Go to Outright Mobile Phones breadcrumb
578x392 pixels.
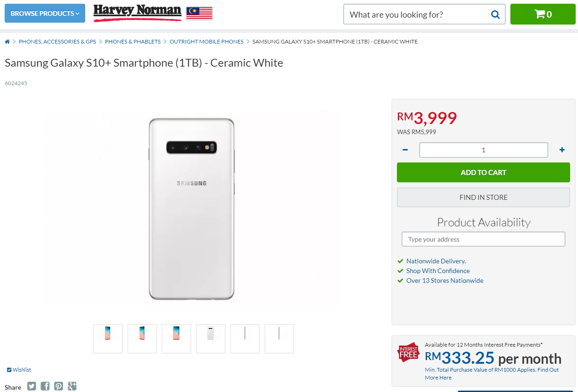click(206, 42)
